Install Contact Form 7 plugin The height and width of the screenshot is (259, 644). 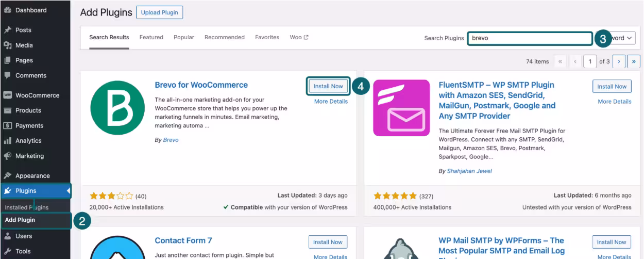coord(328,242)
